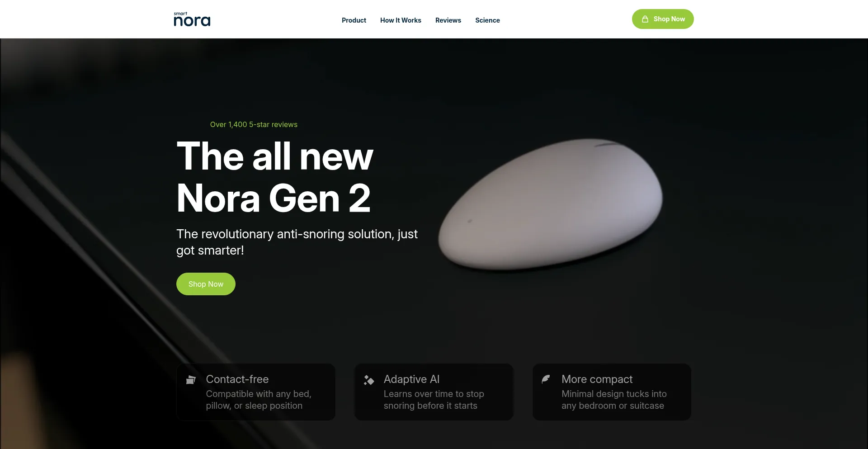
Task: Click the revolutionary anti-snoring solution tagline
Action: coord(297,242)
